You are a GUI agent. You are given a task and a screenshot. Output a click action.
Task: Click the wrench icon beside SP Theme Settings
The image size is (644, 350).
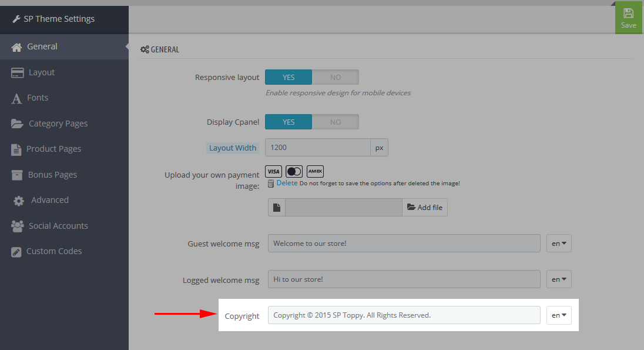(x=16, y=19)
